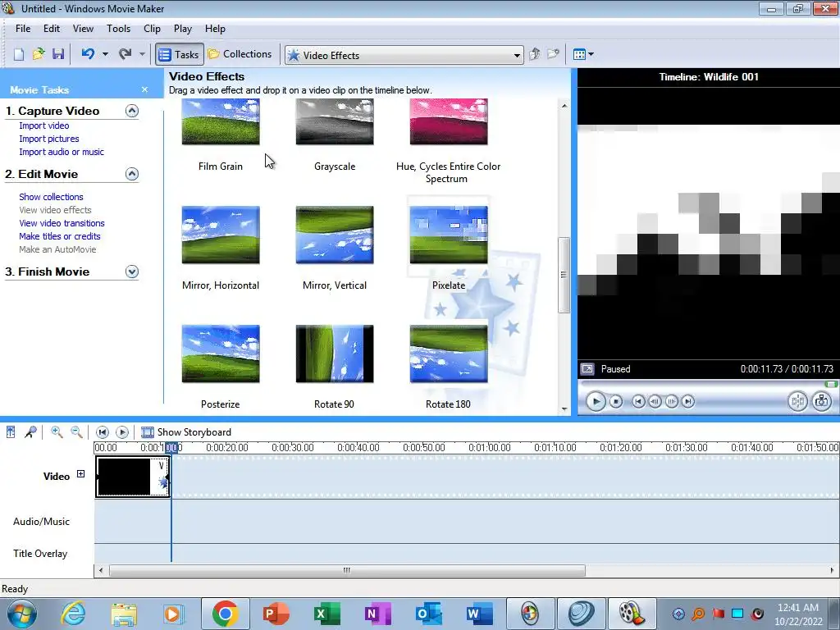Close the Movie Tasks pane
Screen dimensions: 840x630
(144, 89)
